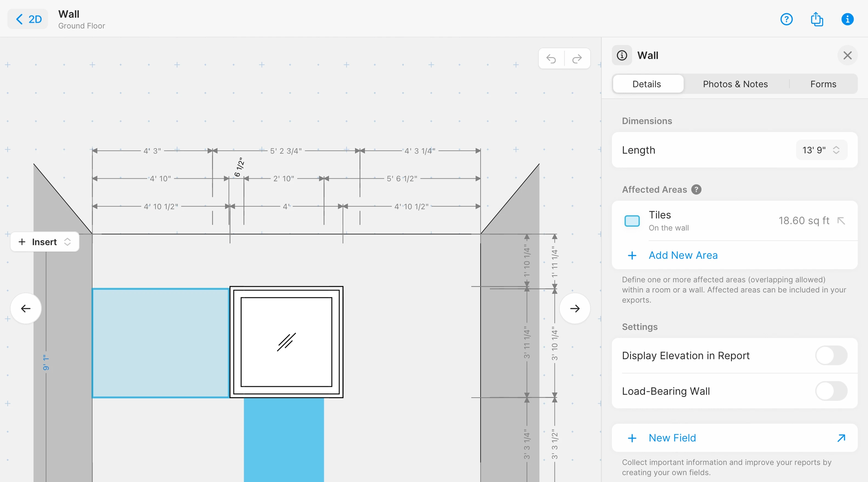Screen dimensions: 868x482
Task: Enable Display Elevation in Report toggle
Action: pos(831,355)
